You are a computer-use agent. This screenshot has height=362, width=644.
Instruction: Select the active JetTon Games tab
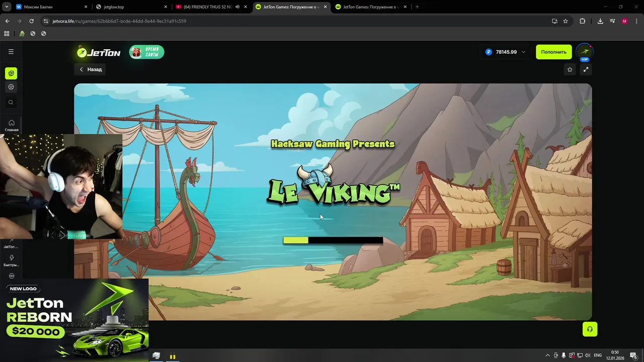[291, 7]
